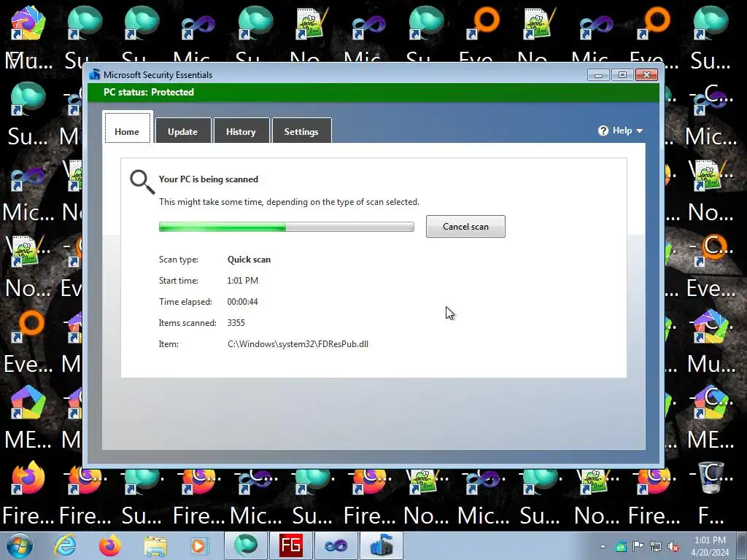747x560 pixels.
Task: Select the 'Su...' shortcut in desktop's top-right corner
Action: [x=711, y=38]
